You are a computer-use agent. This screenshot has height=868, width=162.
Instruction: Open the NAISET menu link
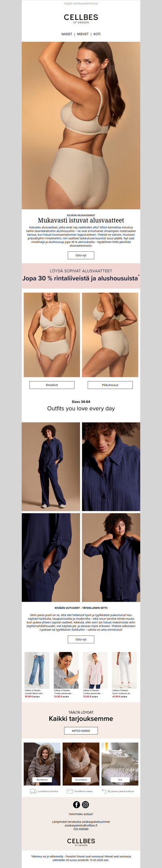tap(67, 34)
